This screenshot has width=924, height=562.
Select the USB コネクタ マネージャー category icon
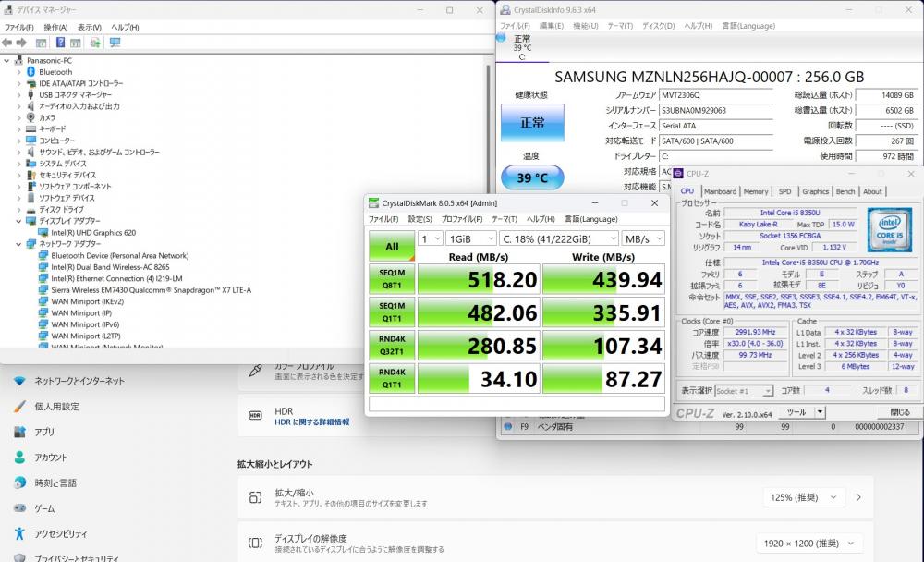click(x=31, y=95)
